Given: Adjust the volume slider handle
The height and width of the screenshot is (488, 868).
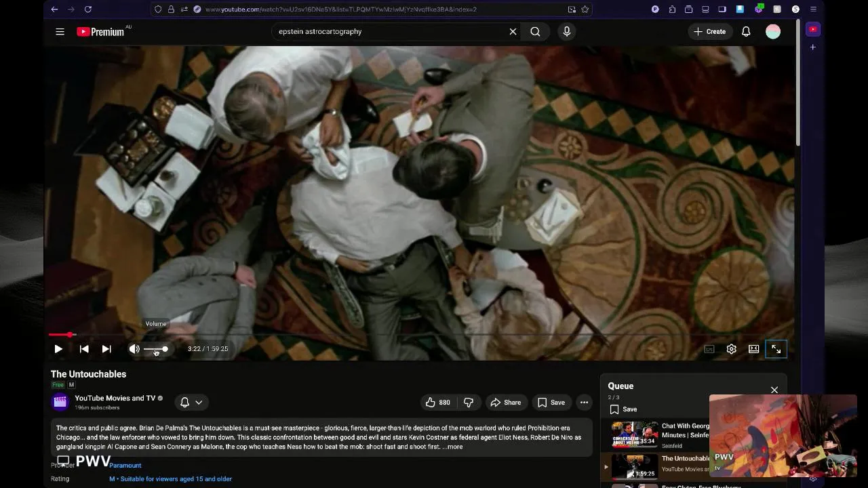Looking at the screenshot, I should pos(165,349).
